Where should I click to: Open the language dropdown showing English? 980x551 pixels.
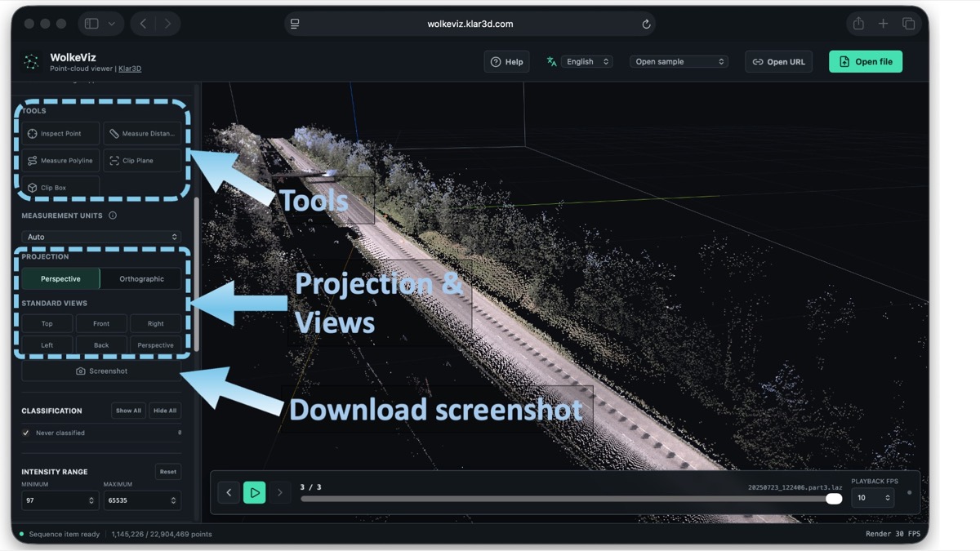[x=586, y=62]
